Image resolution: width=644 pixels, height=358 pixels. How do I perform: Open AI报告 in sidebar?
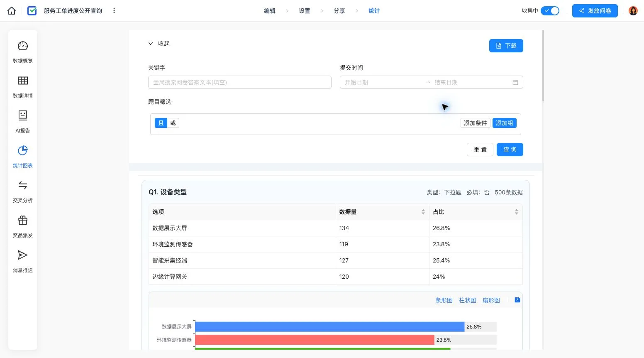pyautogui.click(x=23, y=122)
